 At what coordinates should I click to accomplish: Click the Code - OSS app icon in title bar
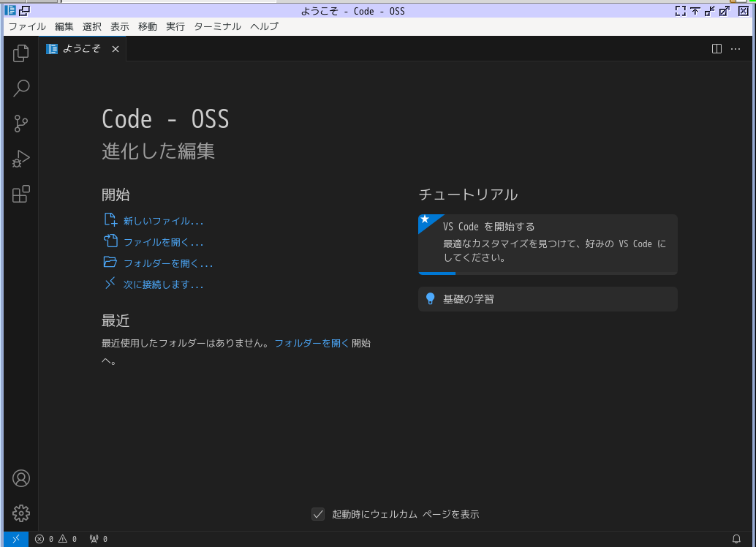(x=10, y=10)
